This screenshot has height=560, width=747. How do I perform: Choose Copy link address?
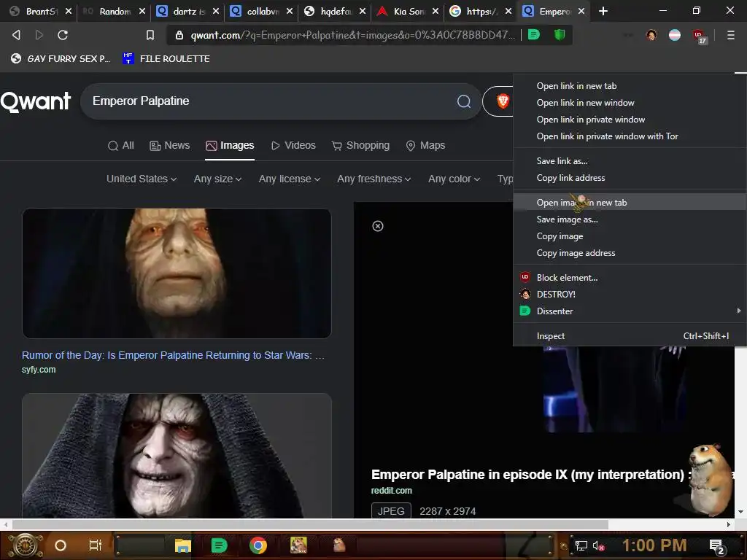click(630, 178)
